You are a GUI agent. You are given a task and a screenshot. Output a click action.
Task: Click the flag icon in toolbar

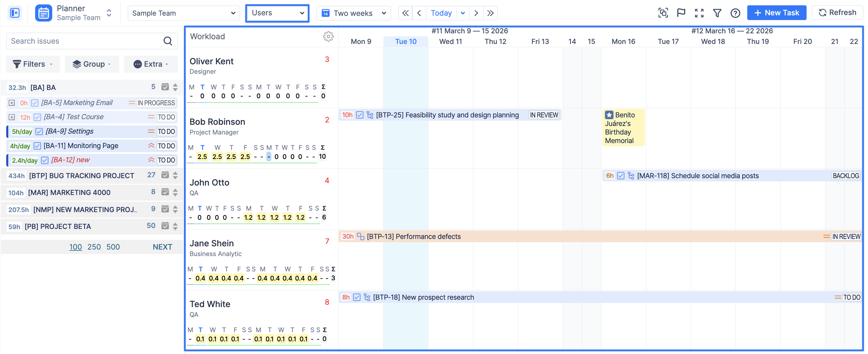[681, 13]
